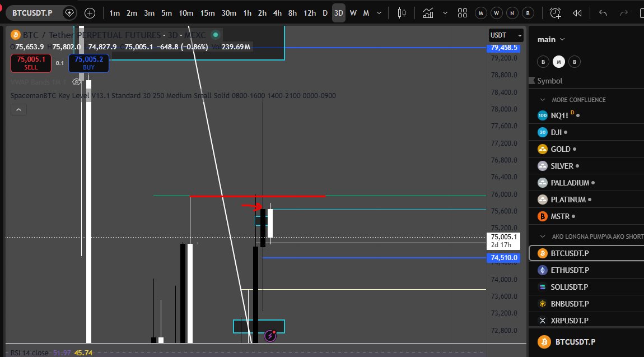644x357 pixels.
Task: Sort watchlist by Symbol column header
Action: point(549,81)
